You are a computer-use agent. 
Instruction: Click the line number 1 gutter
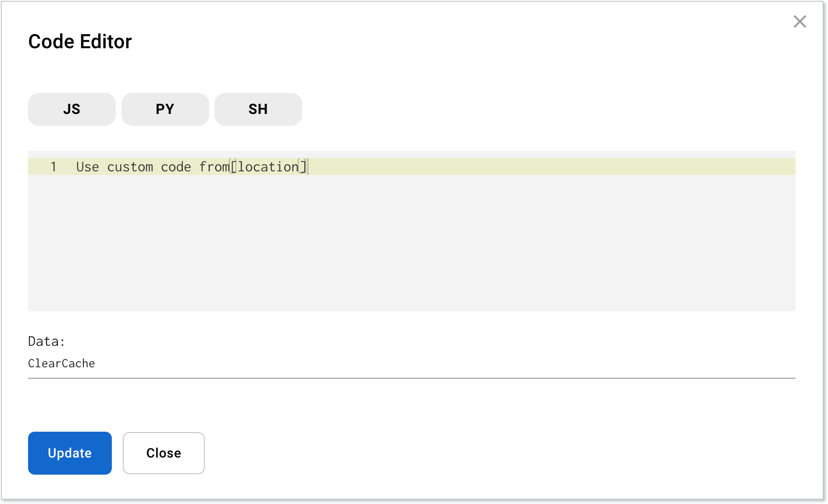coord(54,167)
